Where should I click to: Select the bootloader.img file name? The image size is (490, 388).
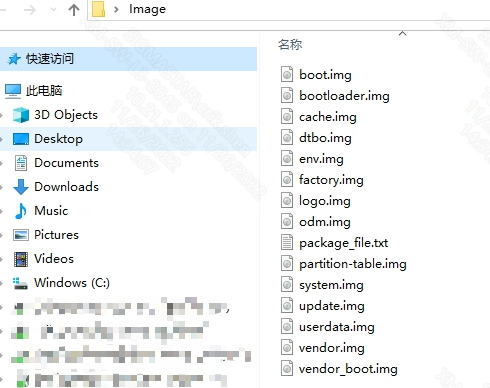(344, 96)
